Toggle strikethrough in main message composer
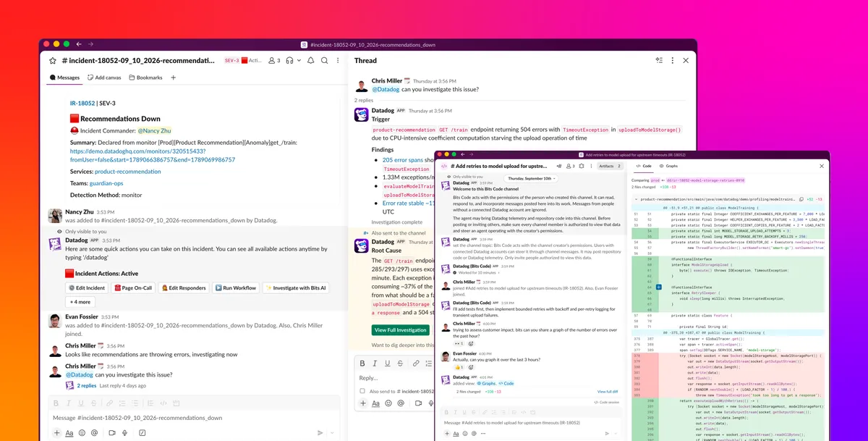868x441 pixels. pos(94,403)
